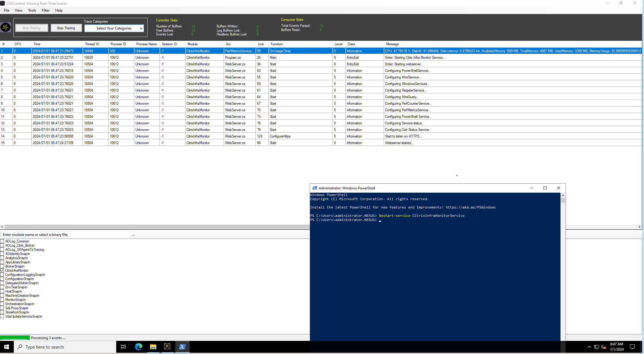Open the Tools menu in CDFControl
This screenshot has height=354, width=644.
coord(32,10)
